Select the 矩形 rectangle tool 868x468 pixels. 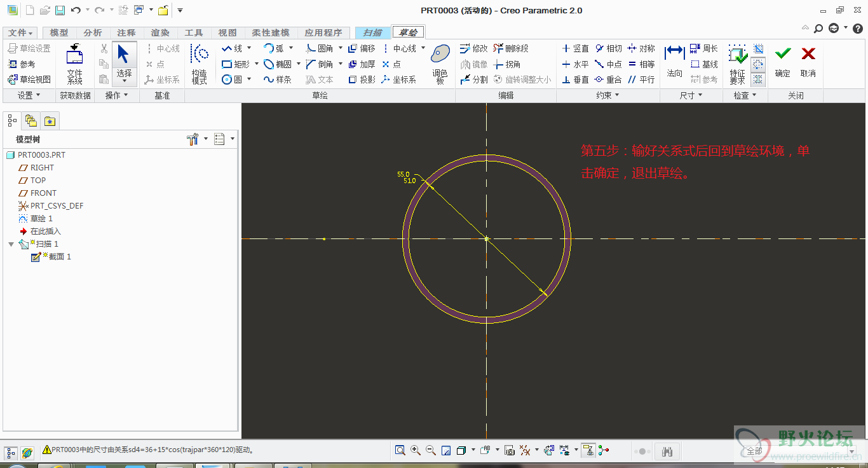(236, 64)
